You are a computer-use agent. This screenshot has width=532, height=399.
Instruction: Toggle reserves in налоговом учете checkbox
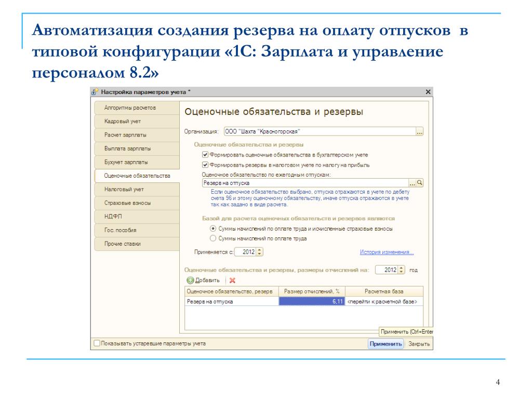[x=205, y=165]
